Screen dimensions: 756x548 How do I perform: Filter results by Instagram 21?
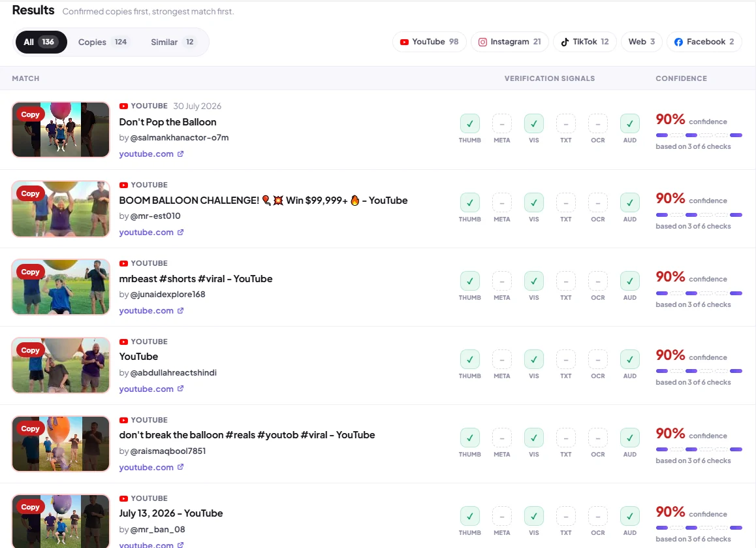(x=510, y=42)
